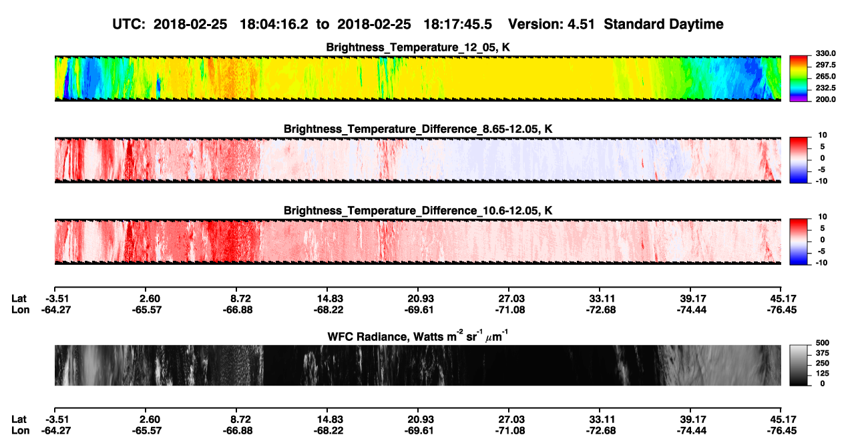The width and height of the screenshot is (868, 445).
Task: Click the -5 tick on the 10.6-12.05 colorbar
Action: (x=822, y=251)
